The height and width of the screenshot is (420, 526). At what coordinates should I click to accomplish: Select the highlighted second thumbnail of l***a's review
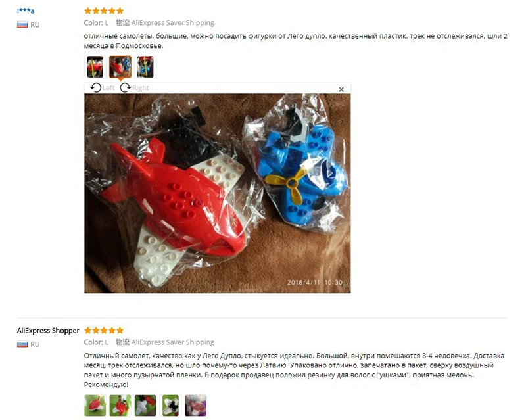coord(120,67)
